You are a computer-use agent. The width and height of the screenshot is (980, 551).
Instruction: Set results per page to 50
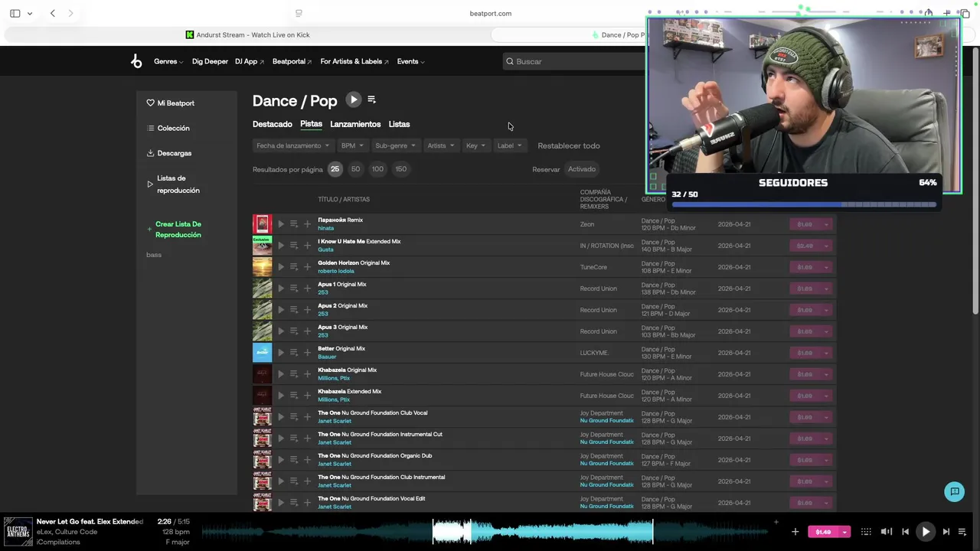(355, 169)
